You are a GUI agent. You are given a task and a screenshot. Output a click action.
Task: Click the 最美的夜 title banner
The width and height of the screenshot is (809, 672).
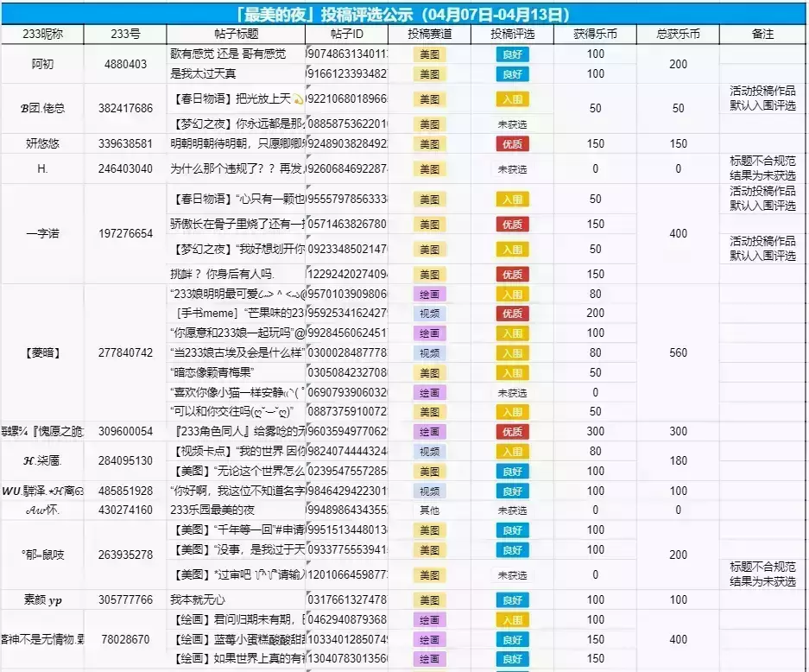(403, 15)
